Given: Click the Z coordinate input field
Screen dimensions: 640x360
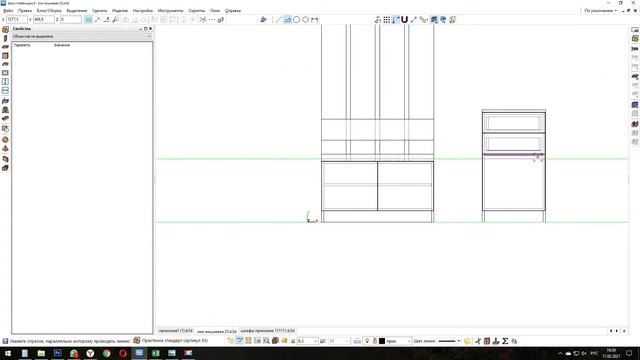Looking at the screenshot, I should (x=71, y=19).
